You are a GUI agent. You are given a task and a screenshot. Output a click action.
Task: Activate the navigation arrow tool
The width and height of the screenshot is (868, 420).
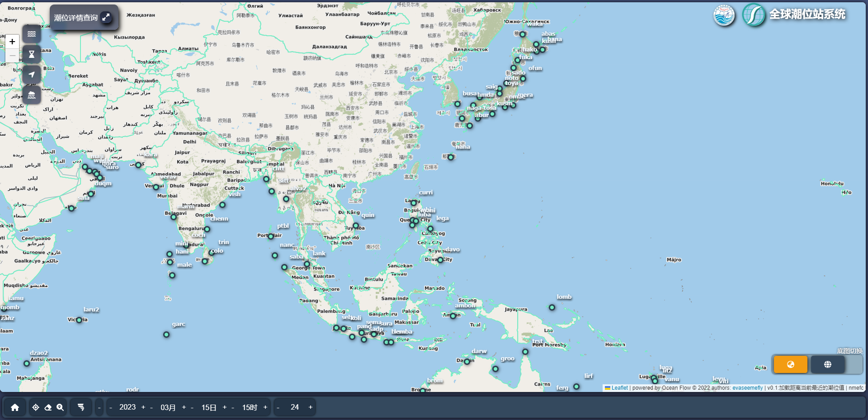pyautogui.click(x=32, y=75)
